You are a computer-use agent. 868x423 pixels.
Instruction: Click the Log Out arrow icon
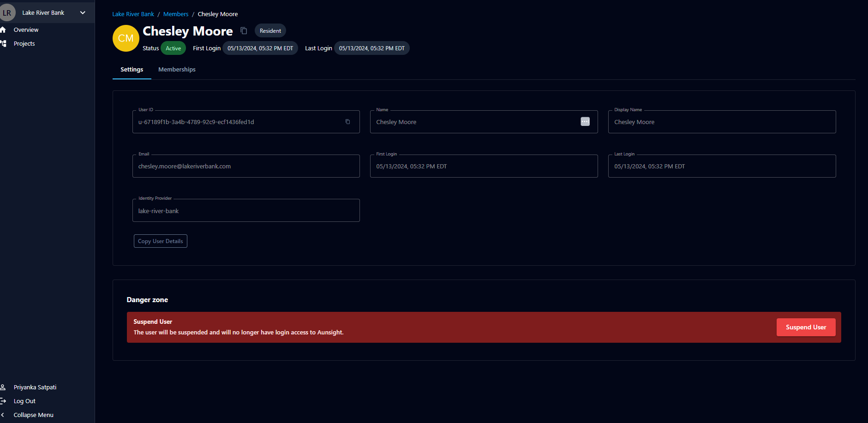point(3,401)
